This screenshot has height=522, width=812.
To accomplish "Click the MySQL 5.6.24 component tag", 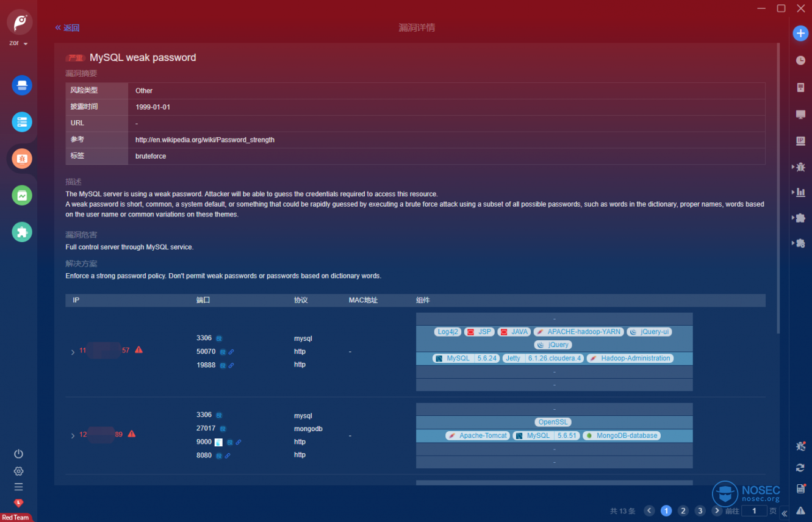I will tap(467, 359).
